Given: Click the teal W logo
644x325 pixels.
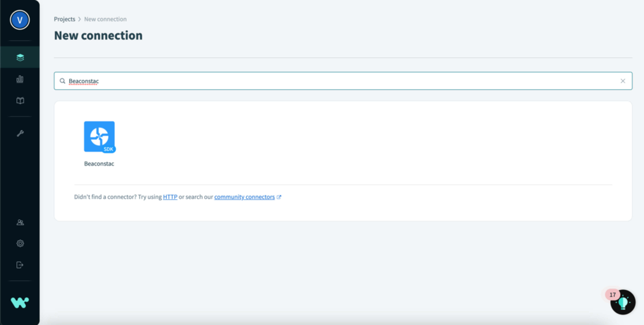Looking at the screenshot, I should (20, 303).
